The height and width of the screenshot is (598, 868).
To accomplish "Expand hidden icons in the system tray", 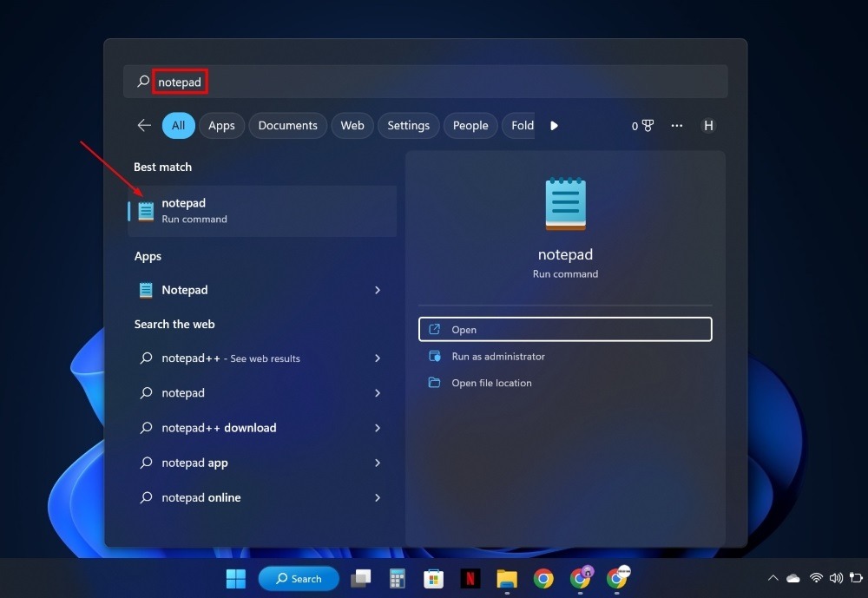I will tap(772, 578).
